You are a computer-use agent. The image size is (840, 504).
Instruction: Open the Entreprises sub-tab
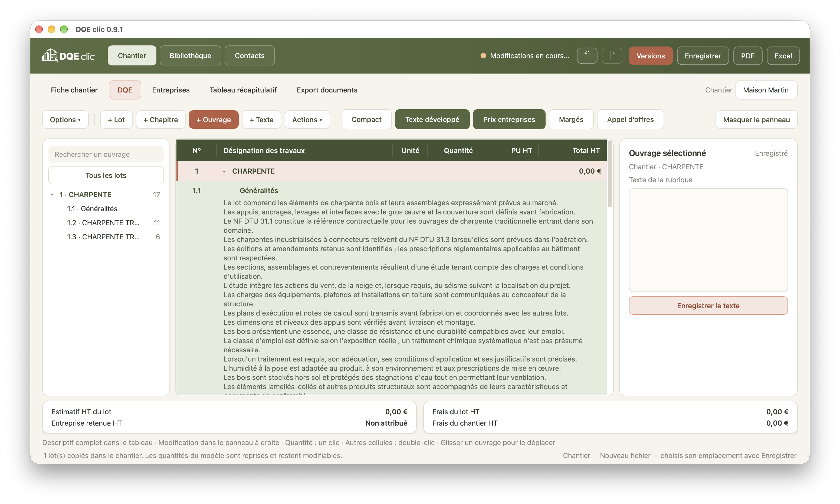(x=170, y=90)
